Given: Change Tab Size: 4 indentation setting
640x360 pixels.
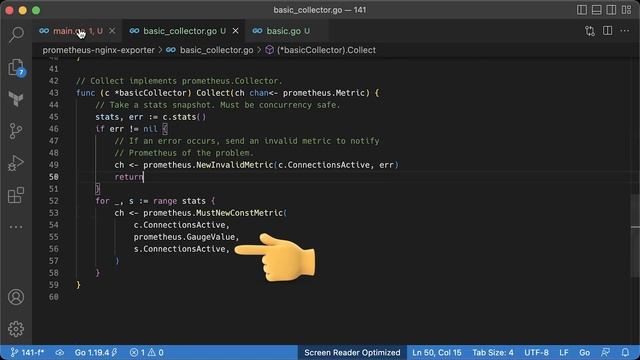Looking at the screenshot, I should (x=493, y=353).
